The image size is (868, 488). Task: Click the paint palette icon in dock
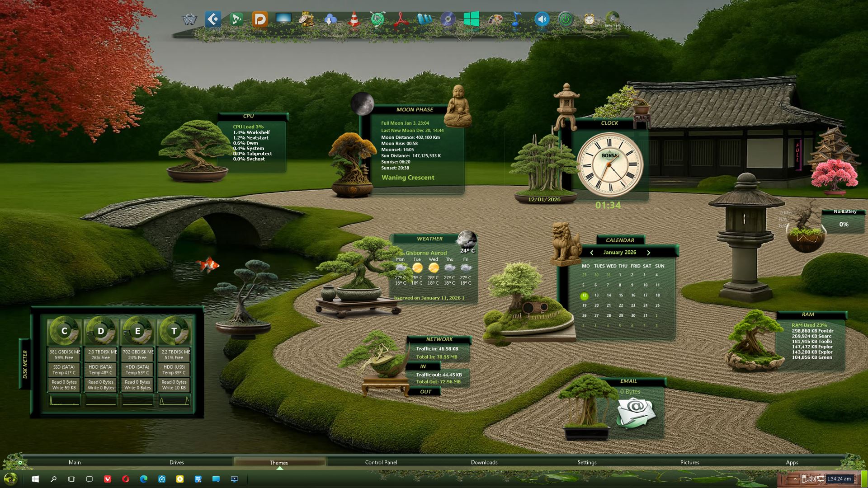[495, 19]
